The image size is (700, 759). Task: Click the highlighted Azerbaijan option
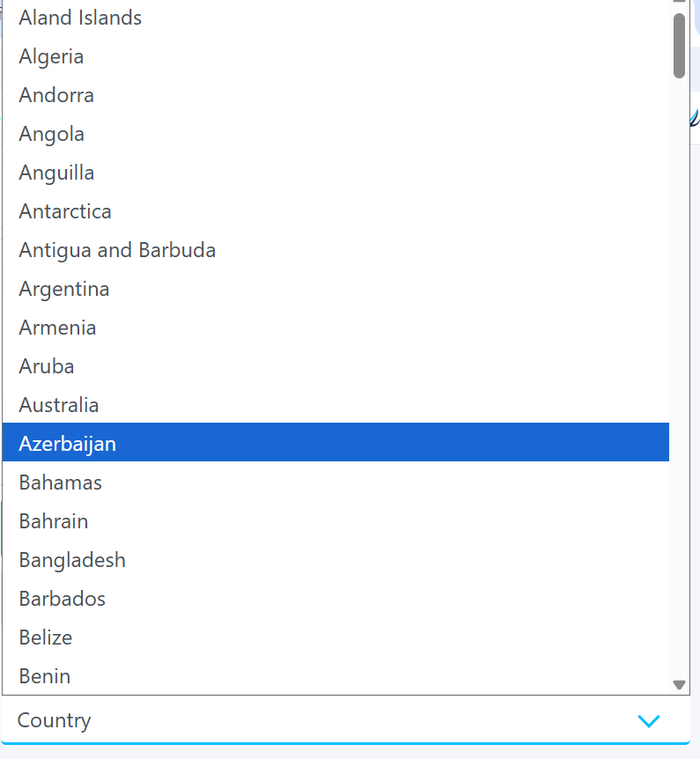(x=68, y=444)
